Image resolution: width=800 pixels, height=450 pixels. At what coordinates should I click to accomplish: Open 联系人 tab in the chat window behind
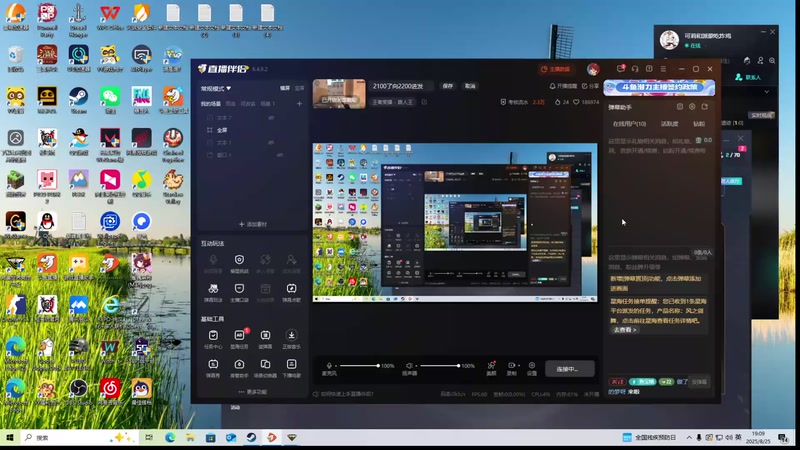point(748,77)
